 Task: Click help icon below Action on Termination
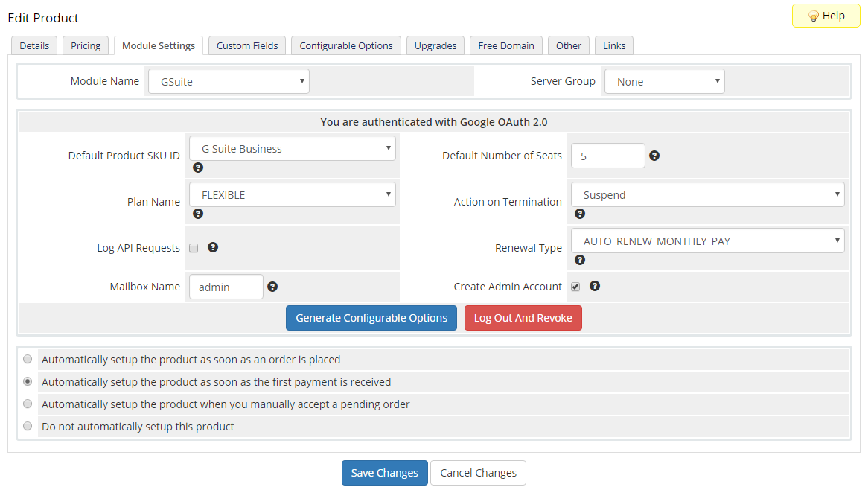(x=580, y=214)
